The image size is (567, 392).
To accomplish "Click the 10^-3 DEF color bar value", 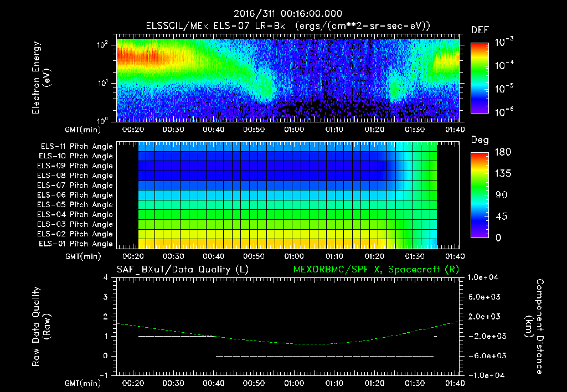I will (x=504, y=42).
